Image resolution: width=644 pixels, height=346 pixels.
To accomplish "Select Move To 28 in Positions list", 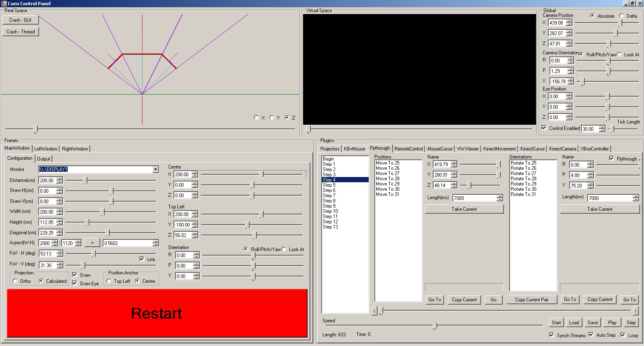I will [x=387, y=179].
